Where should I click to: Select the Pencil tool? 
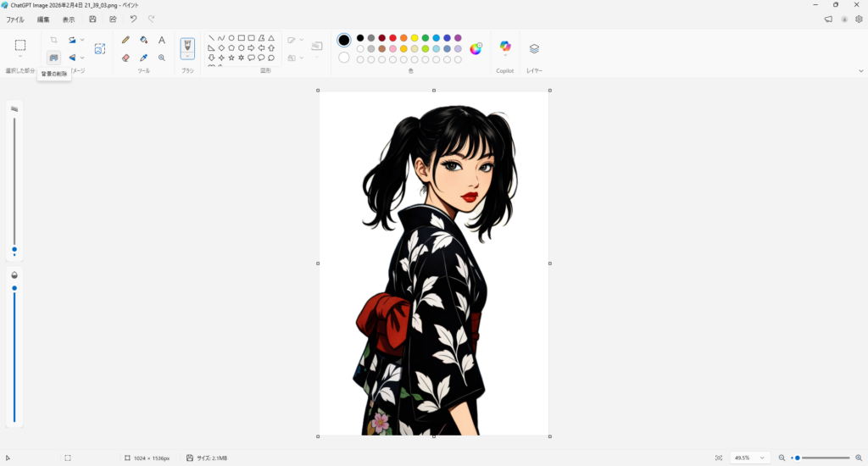coord(125,40)
